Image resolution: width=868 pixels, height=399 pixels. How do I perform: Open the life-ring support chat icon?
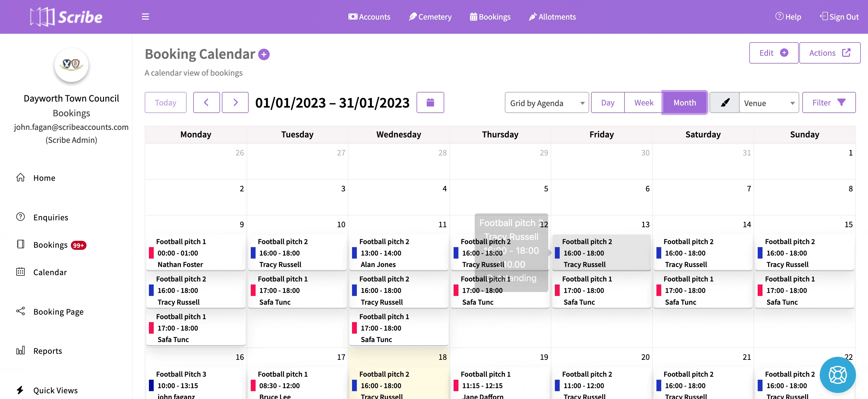tap(837, 374)
